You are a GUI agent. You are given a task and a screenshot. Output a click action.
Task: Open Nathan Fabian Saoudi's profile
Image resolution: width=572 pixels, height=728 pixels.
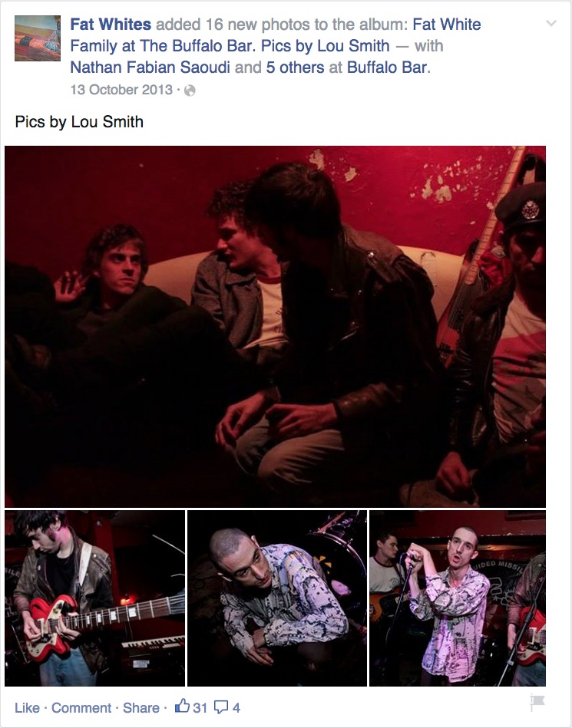(150, 68)
